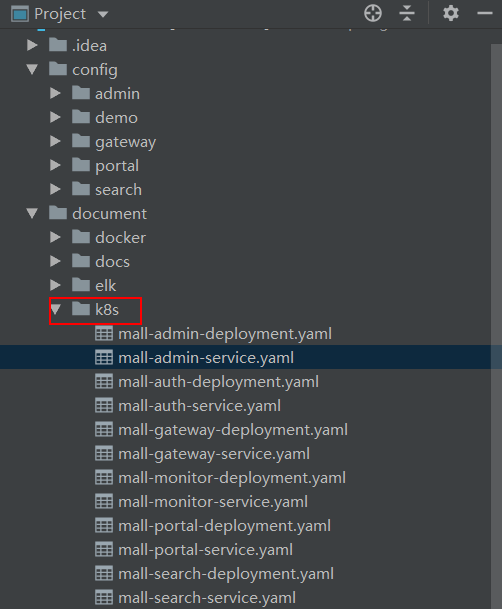Screen dimensions: 502x609
Task: Collapse the document folder
Action: 32,213
